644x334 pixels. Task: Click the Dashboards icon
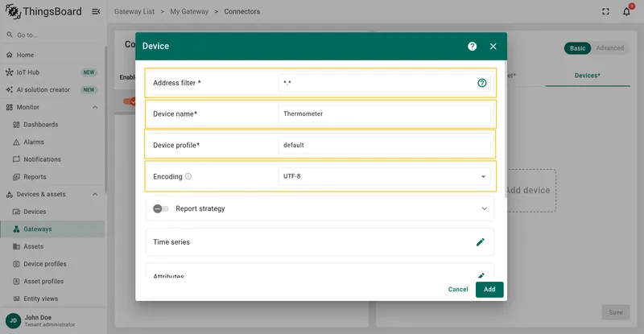(16, 125)
